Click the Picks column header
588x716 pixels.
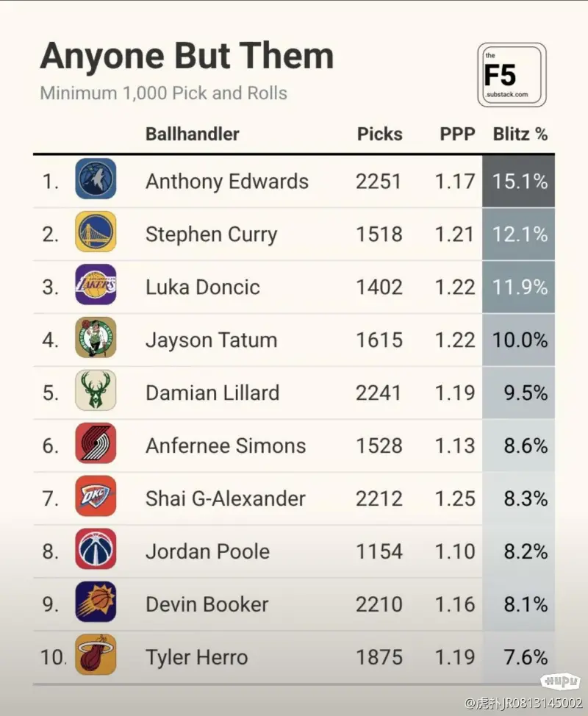coord(380,135)
